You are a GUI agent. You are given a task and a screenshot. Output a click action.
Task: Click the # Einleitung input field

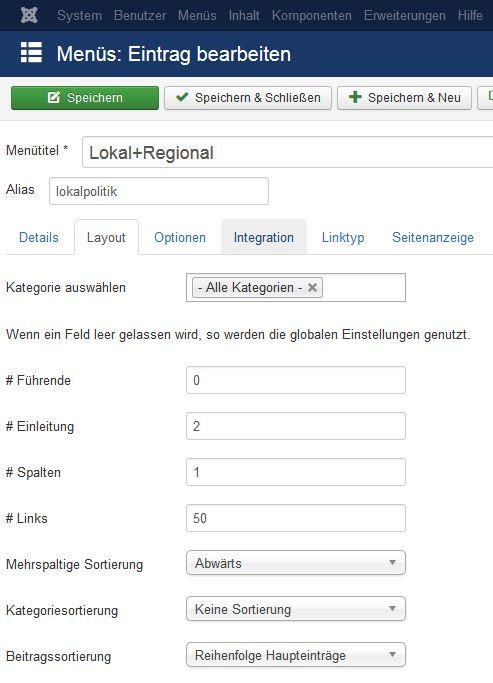tap(296, 426)
